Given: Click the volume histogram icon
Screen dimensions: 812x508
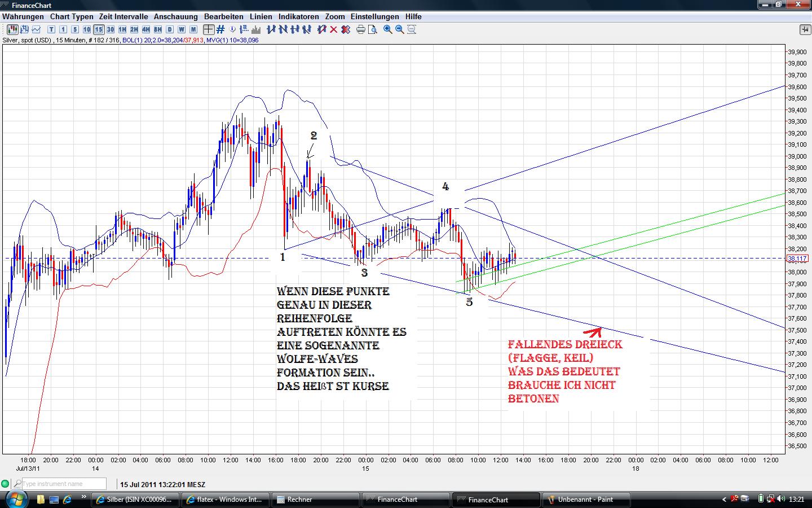Looking at the screenshot, I should 256,29.
